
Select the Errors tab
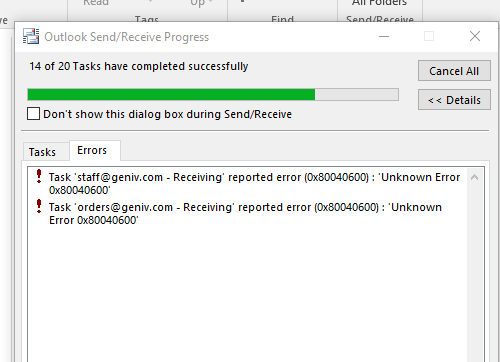click(x=92, y=150)
